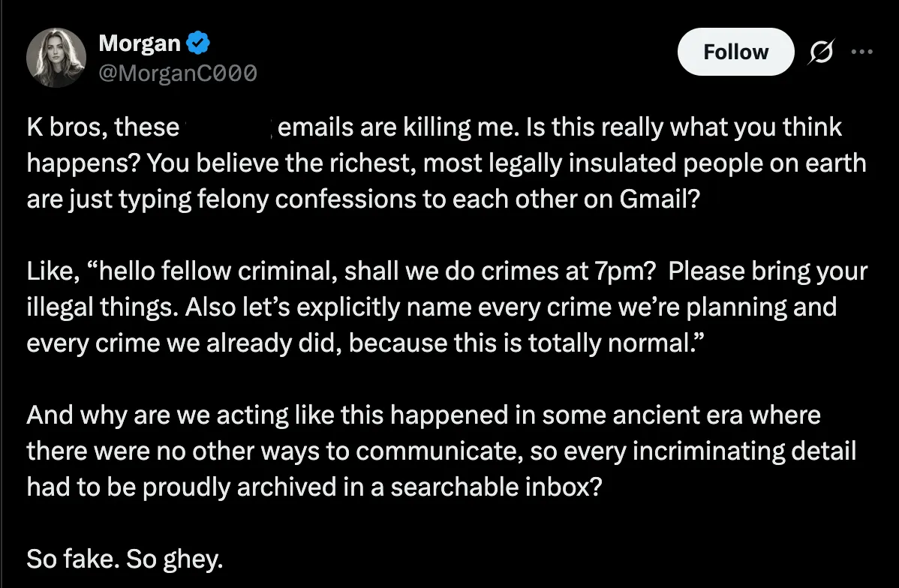Screen dimensions: 899x588
Task: Open the Grok explain-post icon
Action: point(822,52)
